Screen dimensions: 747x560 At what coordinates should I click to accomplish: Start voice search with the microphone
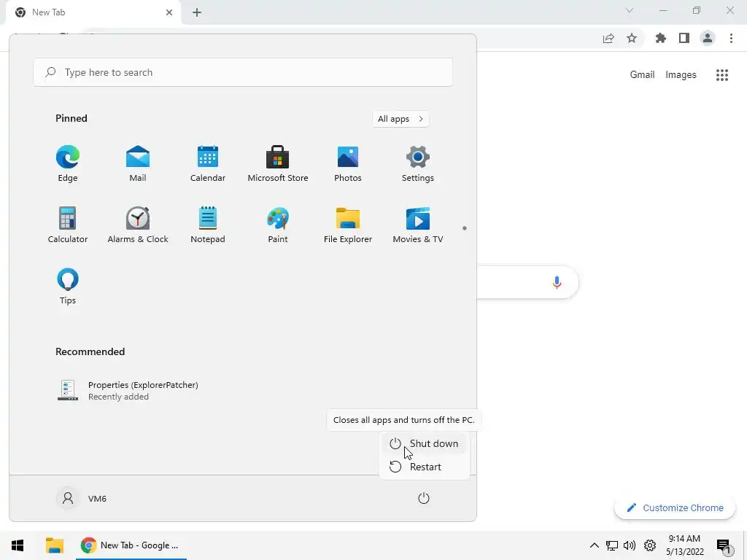pos(557,282)
